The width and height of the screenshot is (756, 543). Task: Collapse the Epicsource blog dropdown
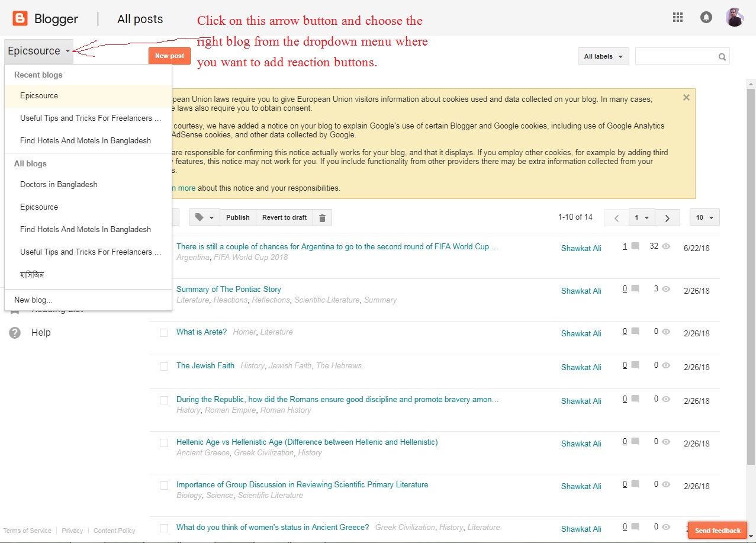click(x=38, y=51)
